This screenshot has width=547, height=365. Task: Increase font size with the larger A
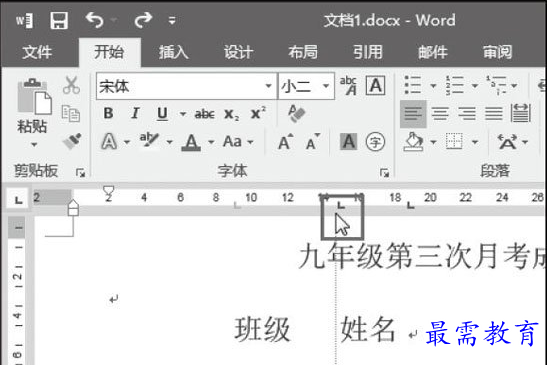coord(285,142)
